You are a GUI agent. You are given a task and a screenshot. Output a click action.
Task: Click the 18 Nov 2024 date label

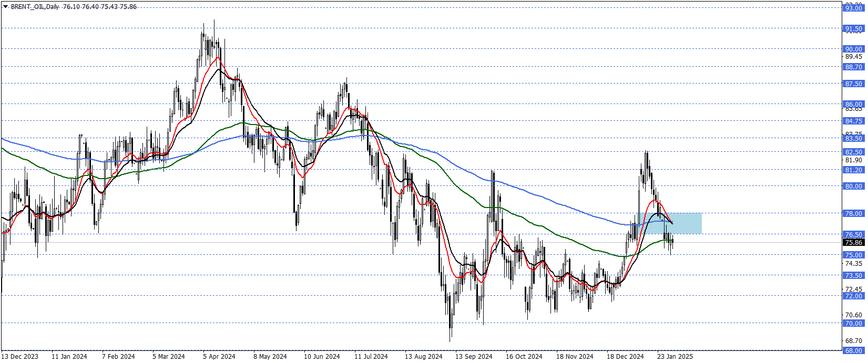point(575,356)
